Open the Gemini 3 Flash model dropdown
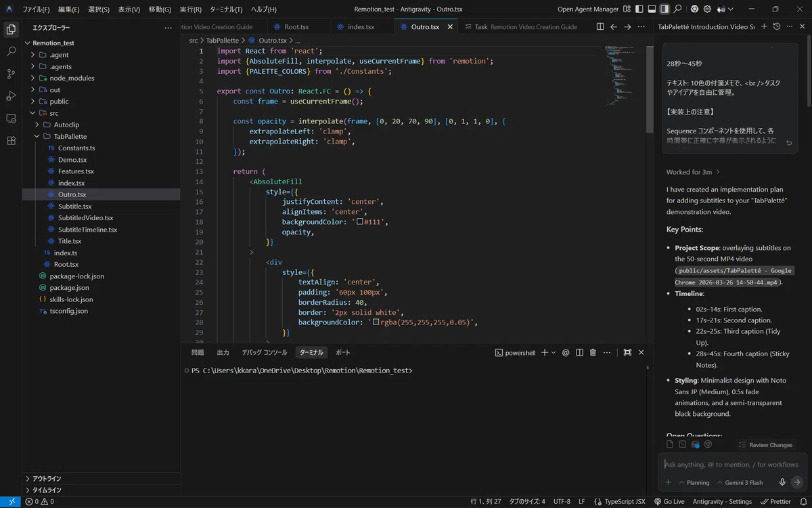The height and width of the screenshot is (508, 812). 740,483
